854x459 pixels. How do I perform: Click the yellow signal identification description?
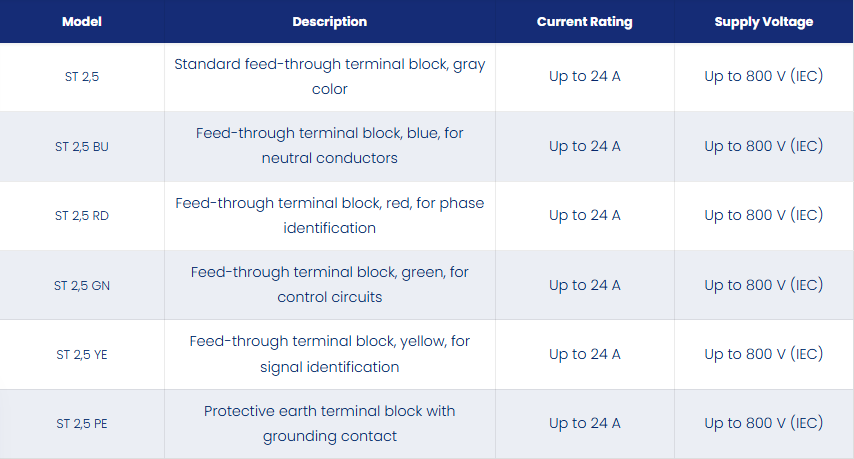pyautogui.click(x=330, y=354)
